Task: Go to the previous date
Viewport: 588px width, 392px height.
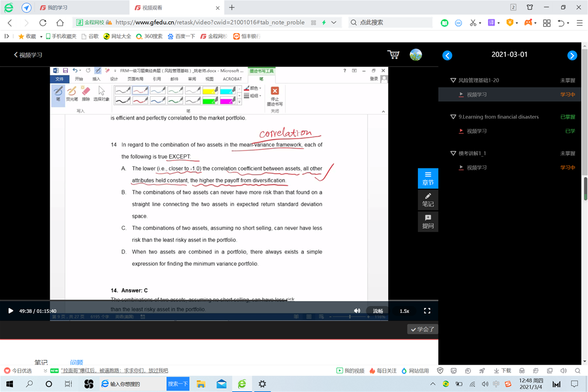Action: (x=447, y=56)
